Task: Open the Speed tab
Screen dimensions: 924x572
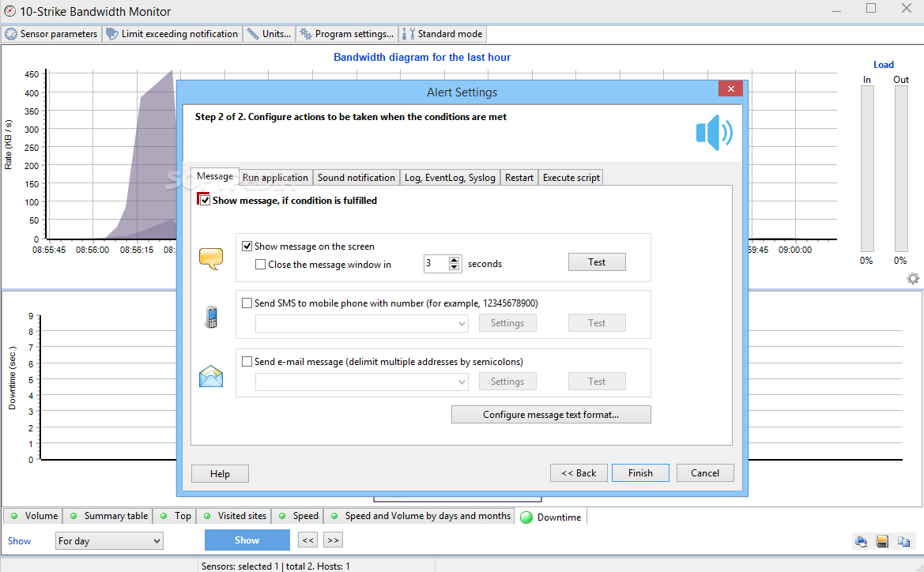Action: pos(298,516)
